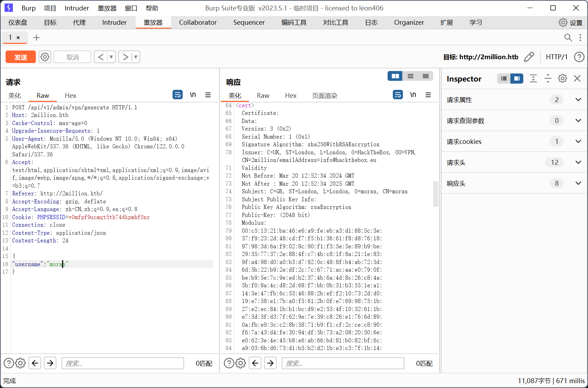Switch response layout to side-by-side view
Viewport: 588px width, 388px height.
395,76
